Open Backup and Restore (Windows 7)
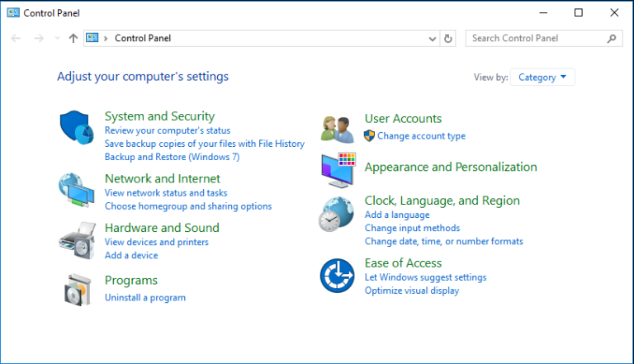Image resolution: width=634 pixels, height=364 pixels. click(173, 157)
